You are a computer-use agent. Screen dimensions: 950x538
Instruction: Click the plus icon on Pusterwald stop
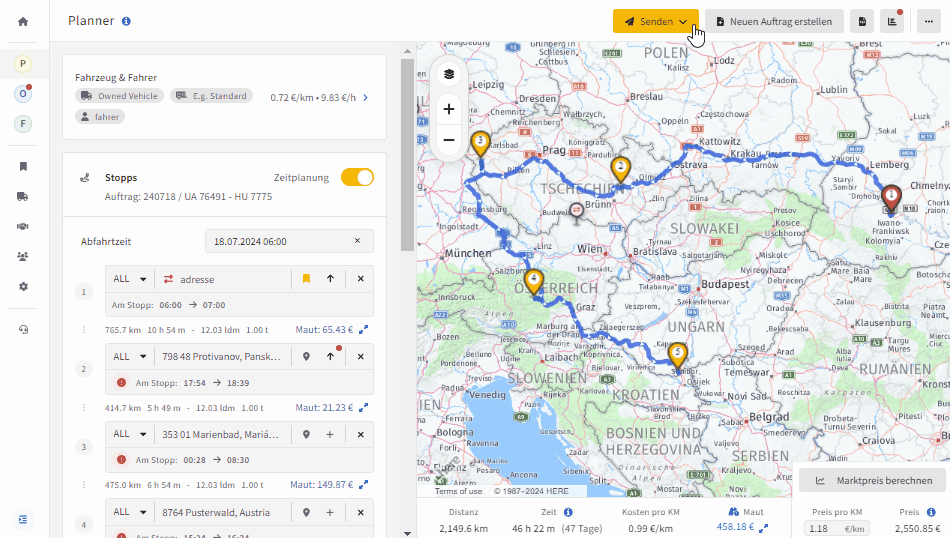[330, 513]
